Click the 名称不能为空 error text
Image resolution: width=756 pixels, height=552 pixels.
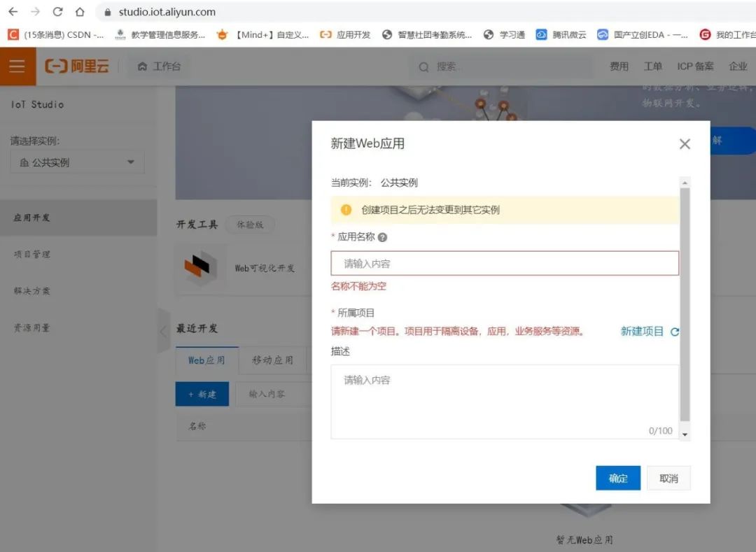pos(358,286)
